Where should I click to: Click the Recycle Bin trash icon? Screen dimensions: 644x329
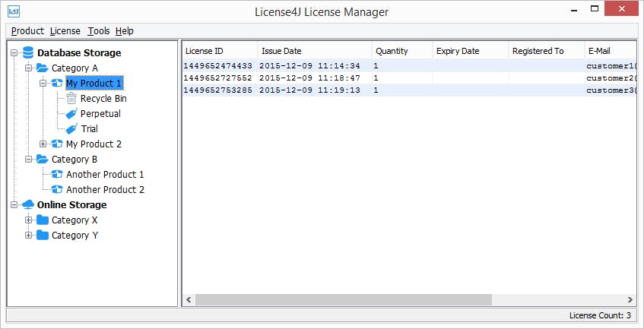[x=71, y=99]
